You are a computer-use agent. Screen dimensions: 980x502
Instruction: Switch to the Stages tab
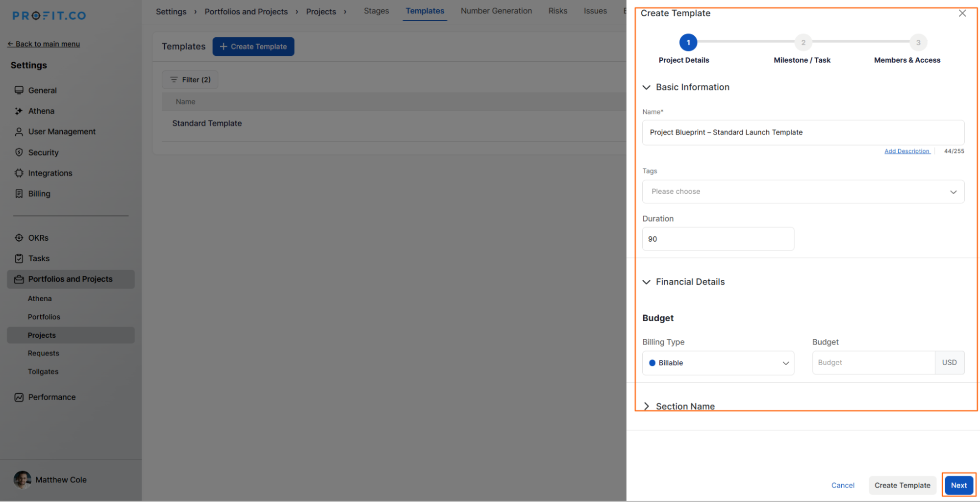(376, 11)
